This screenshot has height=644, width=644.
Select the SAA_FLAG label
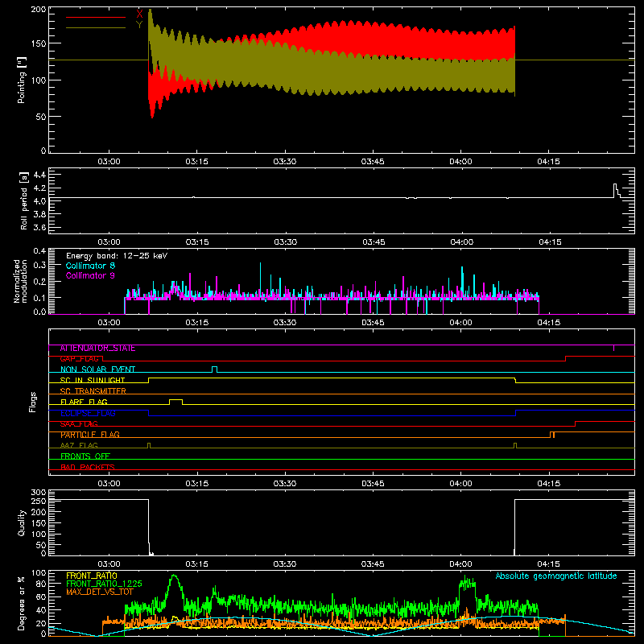[79, 424]
